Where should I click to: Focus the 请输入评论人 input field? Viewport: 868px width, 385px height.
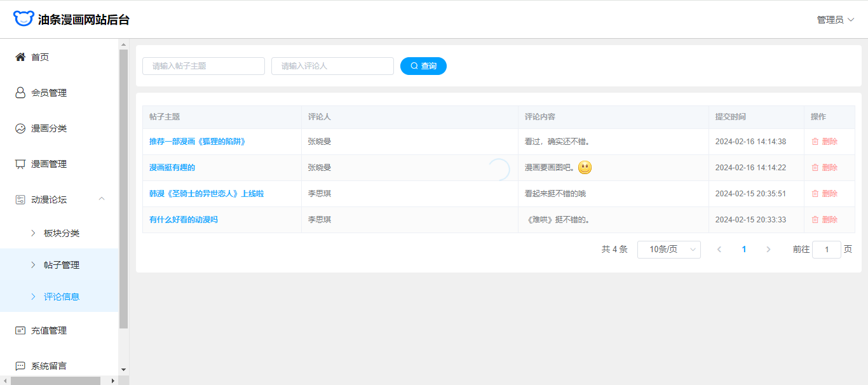point(332,66)
